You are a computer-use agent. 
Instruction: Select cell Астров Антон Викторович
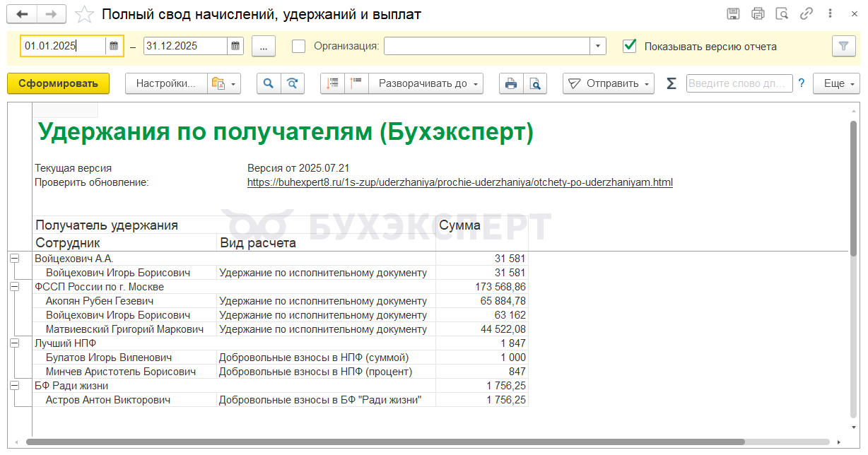pos(124,400)
